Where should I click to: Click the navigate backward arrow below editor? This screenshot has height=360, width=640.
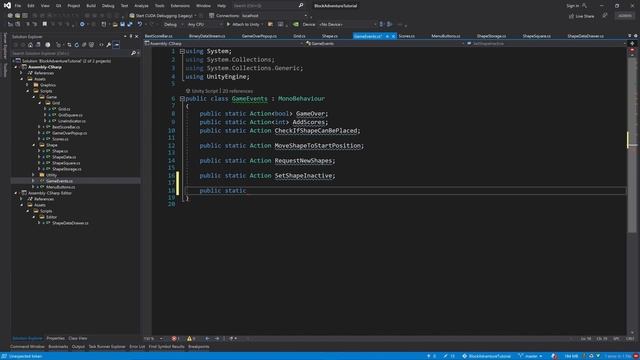pyautogui.click(x=207, y=338)
